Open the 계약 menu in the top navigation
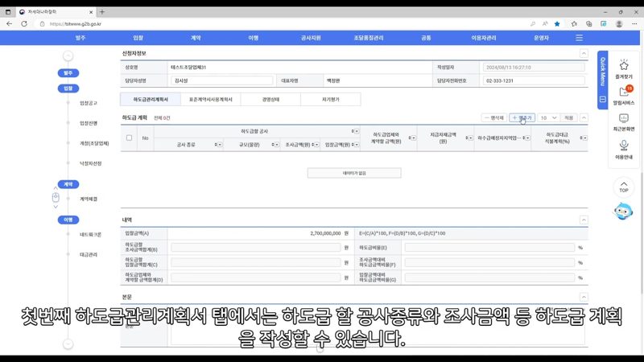 196,38
